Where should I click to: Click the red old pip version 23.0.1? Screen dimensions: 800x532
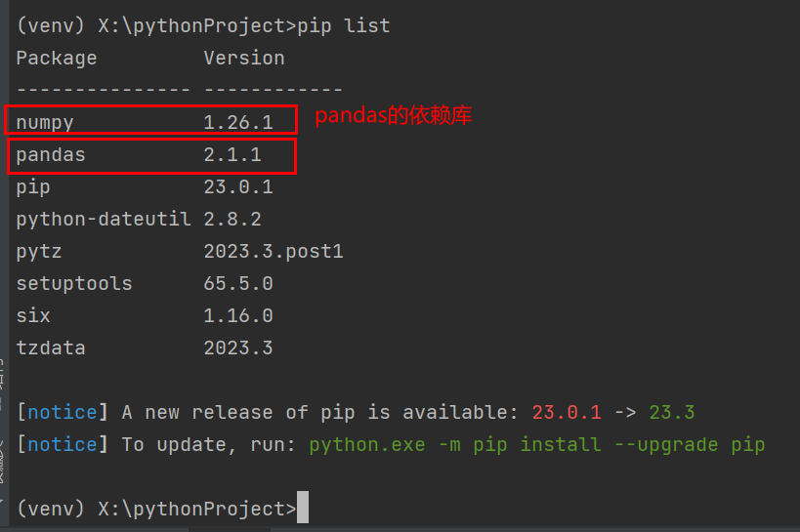click(x=567, y=412)
